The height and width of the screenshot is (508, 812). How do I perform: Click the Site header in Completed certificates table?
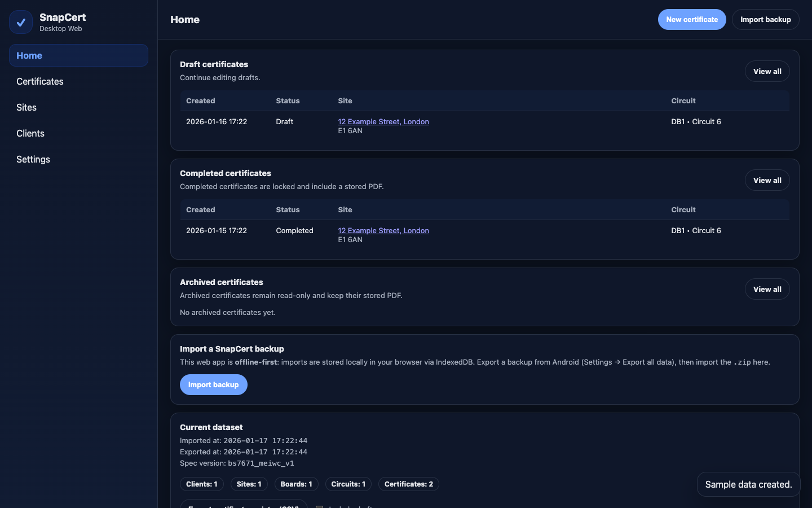345,209
